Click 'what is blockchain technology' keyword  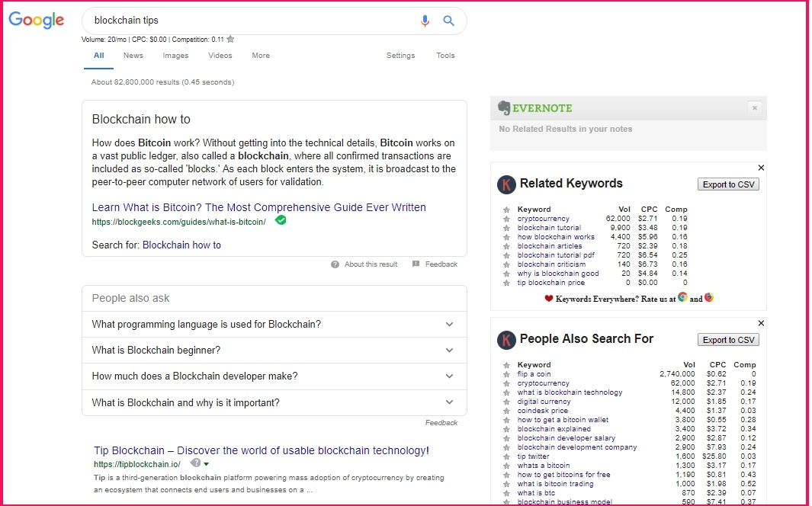570,392
